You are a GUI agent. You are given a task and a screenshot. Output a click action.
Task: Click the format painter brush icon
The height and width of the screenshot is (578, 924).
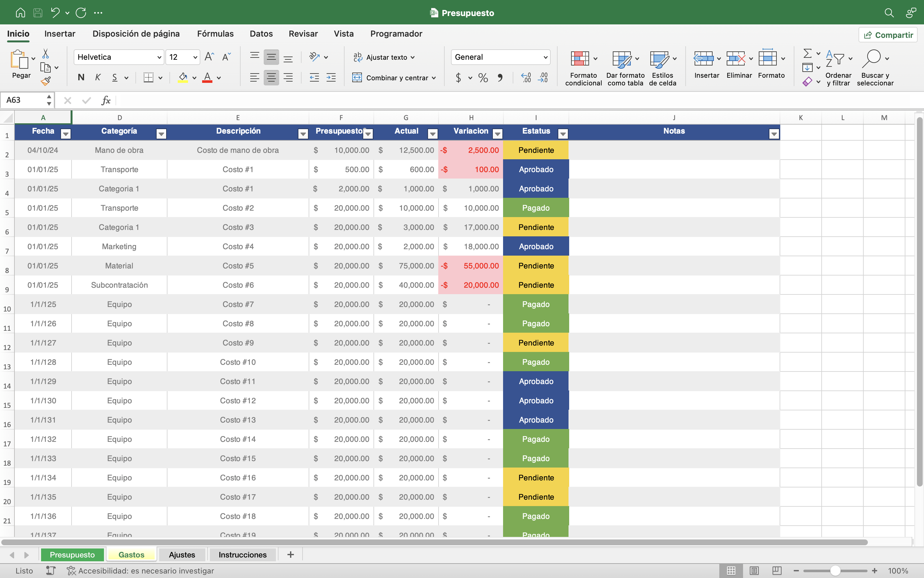click(46, 81)
